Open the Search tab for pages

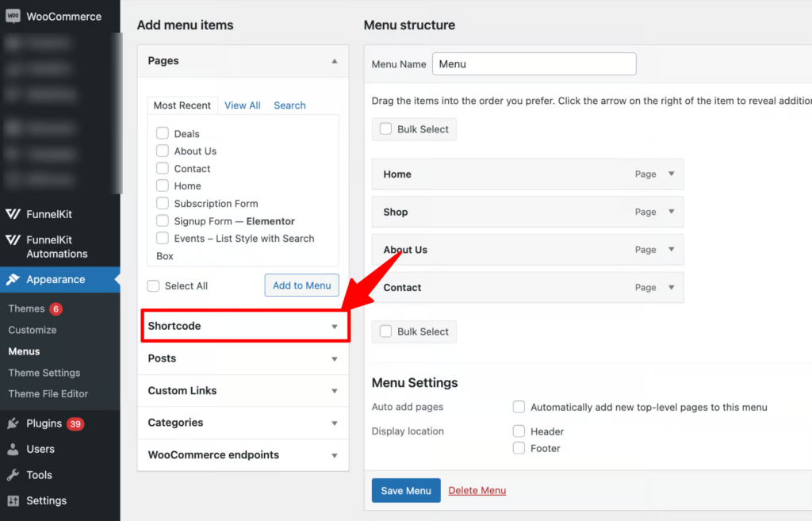click(289, 105)
